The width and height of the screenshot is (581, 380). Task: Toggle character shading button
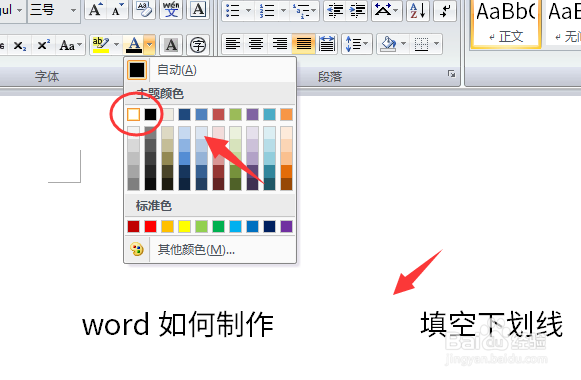(171, 45)
